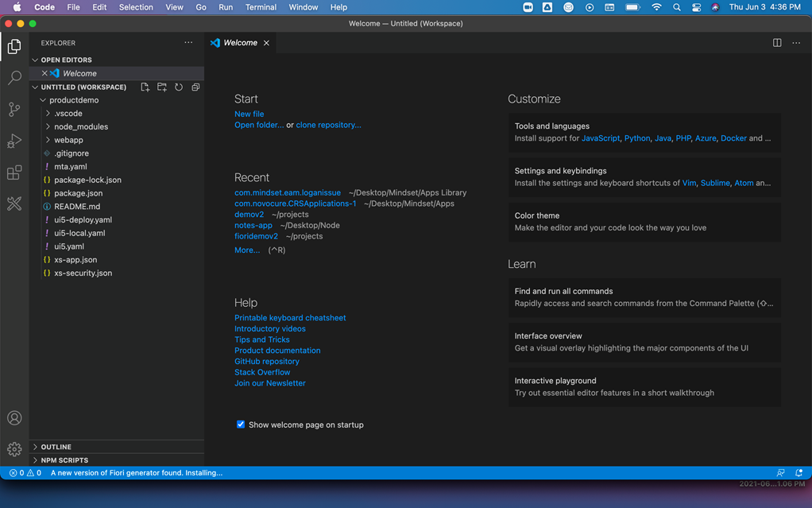Collapse the productdemo folder

(43, 100)
